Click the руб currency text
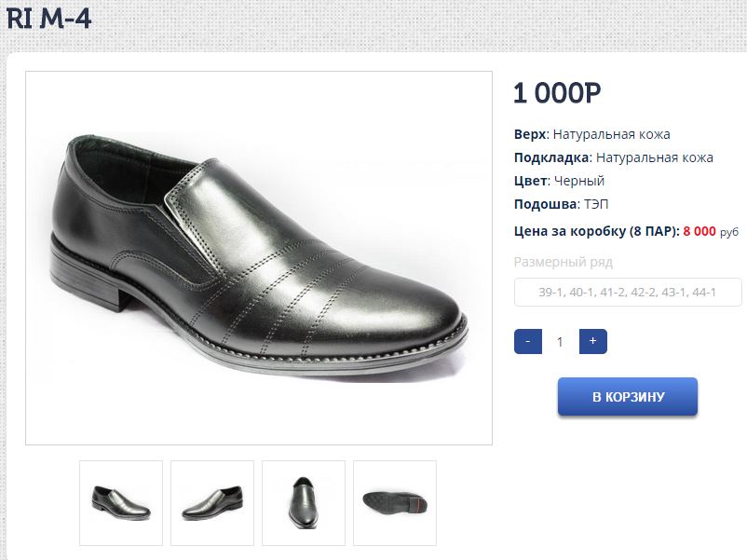Viewport: 747px width, 560px height. [x=729, y=232]
